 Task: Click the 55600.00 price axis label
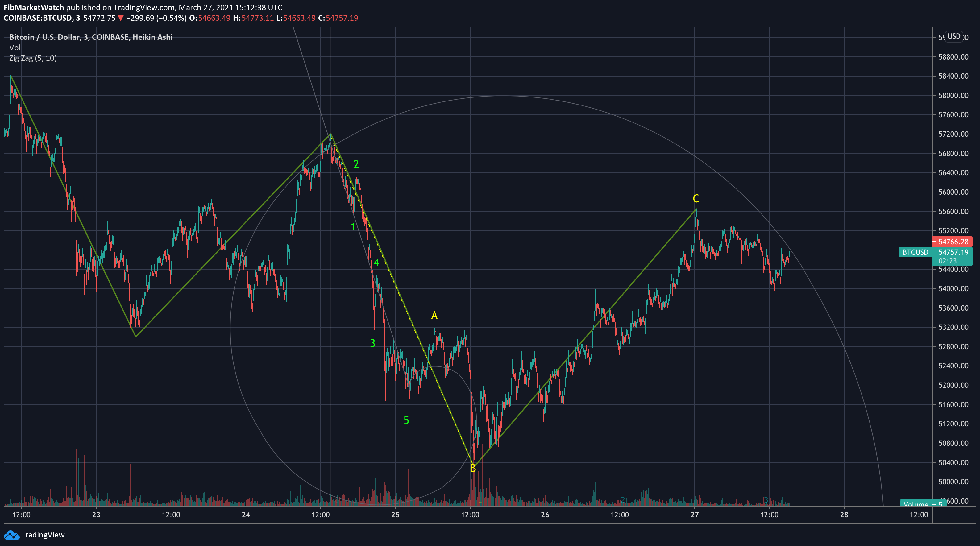click(953, 211)
